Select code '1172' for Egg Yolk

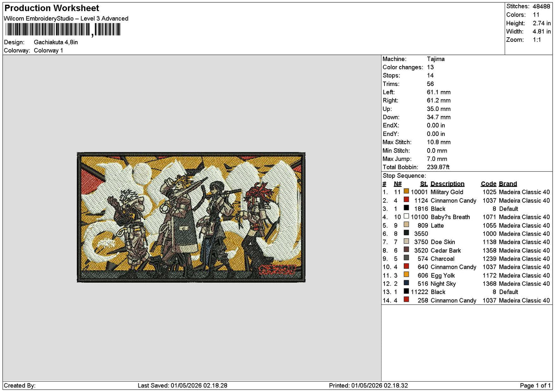(489, 275)
